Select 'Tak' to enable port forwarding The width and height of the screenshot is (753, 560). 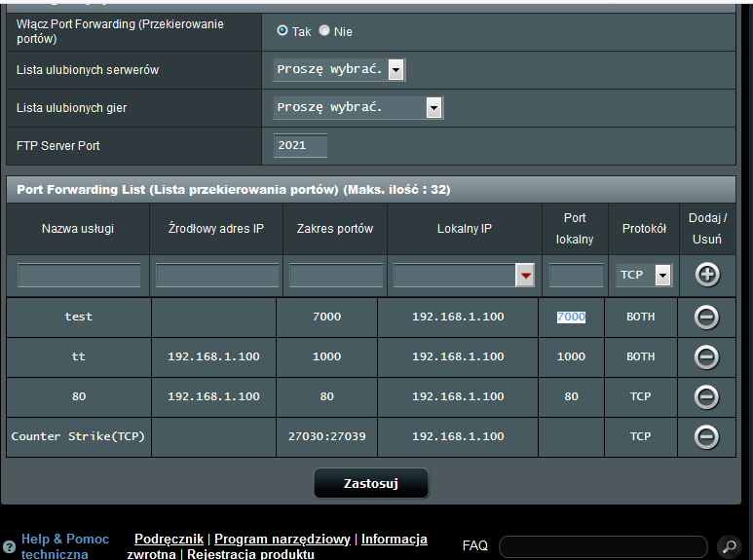coord(282,31)
